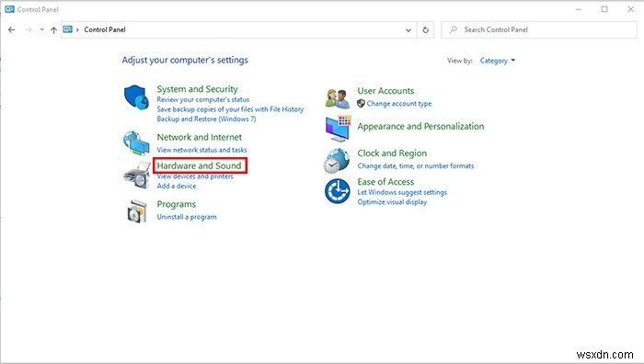
Task: Open Appearance and Personalization category
Action: click(x=420, y=127)
